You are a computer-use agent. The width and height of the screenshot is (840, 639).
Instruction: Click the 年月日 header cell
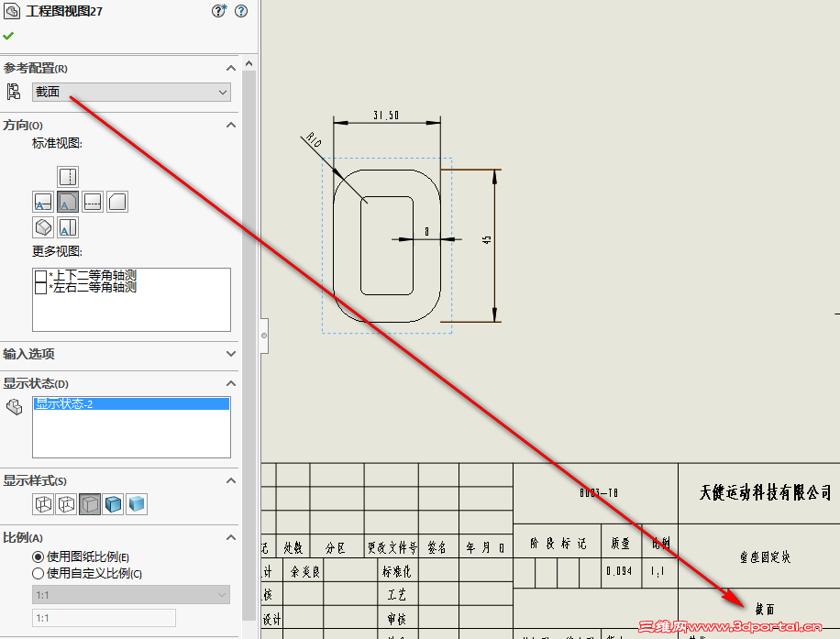(x=485, y=547)
